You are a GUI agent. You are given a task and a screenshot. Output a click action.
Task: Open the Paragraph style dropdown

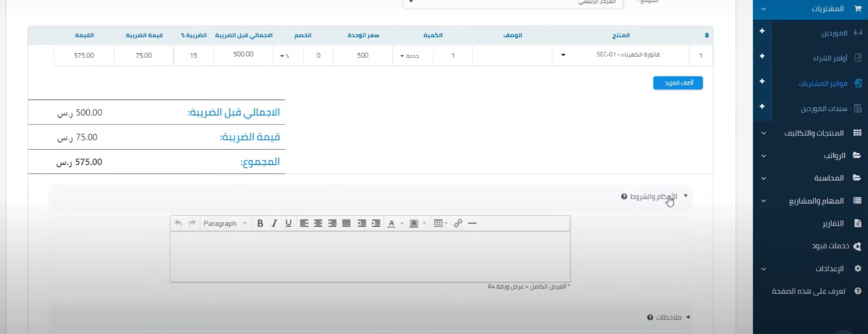(x=225, y=224)
